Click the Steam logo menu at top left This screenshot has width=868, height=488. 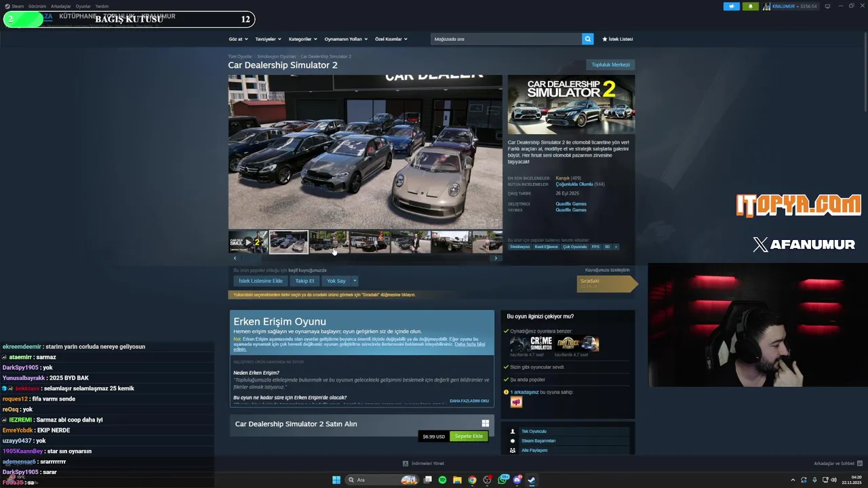pyautogui.click(x=14, y=6)
